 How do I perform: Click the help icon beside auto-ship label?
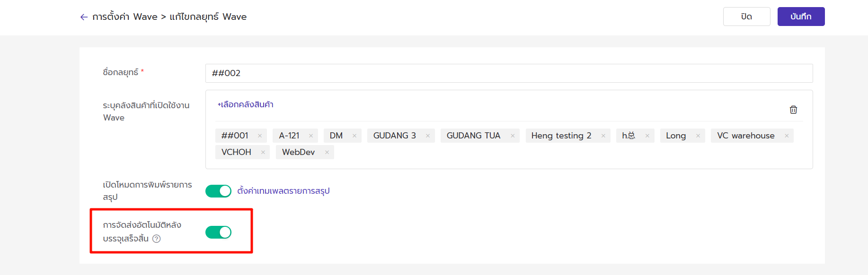coord(157,239)
